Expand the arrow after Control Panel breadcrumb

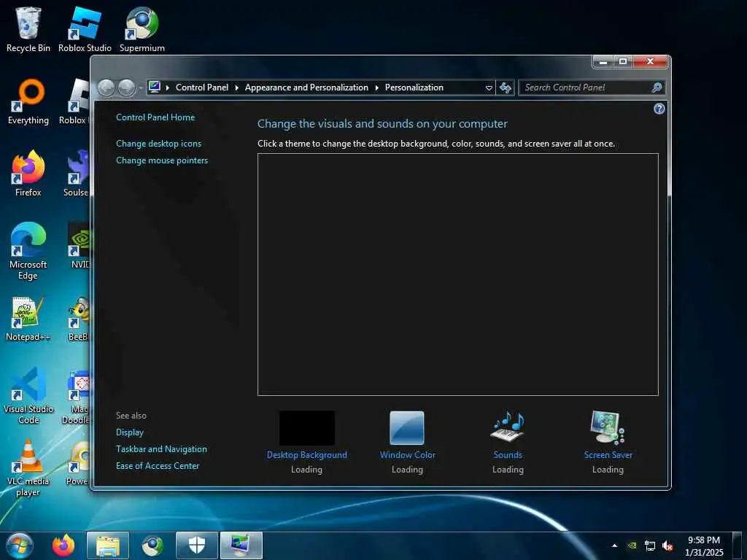coord(237,87)
